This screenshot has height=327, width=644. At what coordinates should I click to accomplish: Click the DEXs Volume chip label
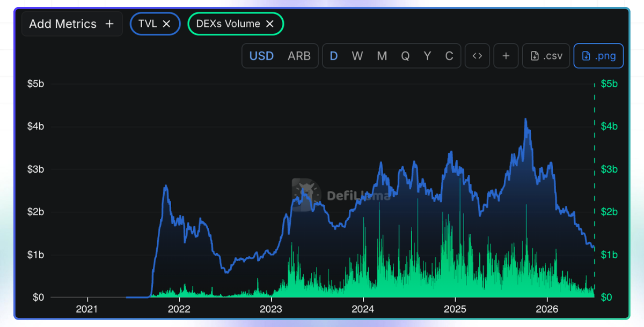pyautogui.click(x=228, y=24)
